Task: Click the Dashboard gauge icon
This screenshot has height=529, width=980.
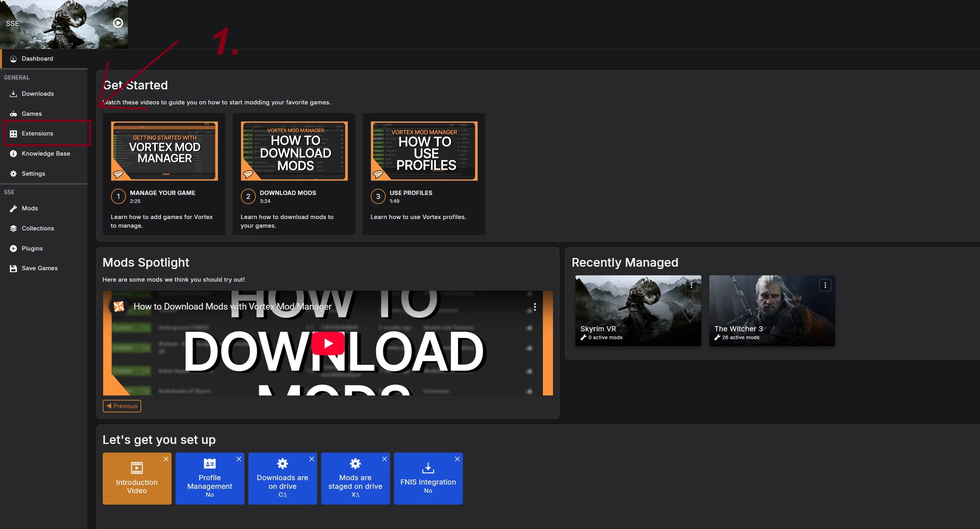Action: [x=13, y=59]
